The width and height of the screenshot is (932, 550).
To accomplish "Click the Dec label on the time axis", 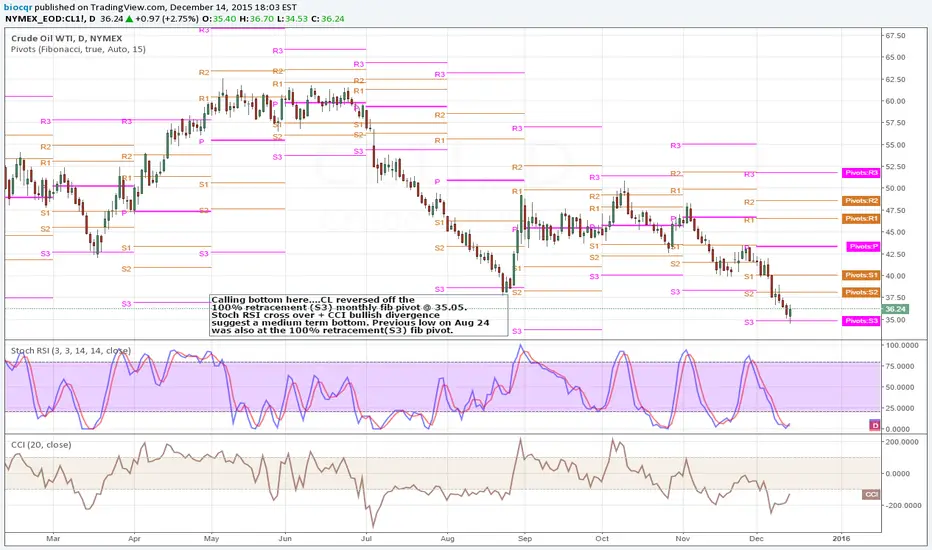I will tap(757, 539).
